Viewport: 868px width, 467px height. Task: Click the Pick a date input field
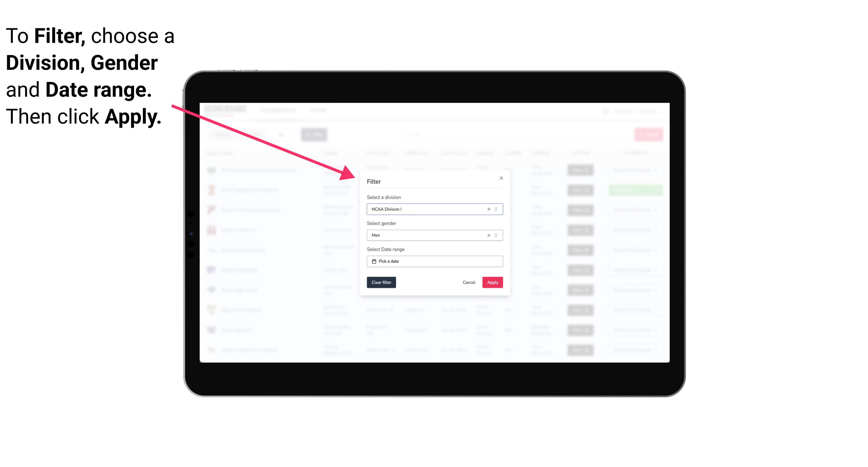(x=434, y=261)
